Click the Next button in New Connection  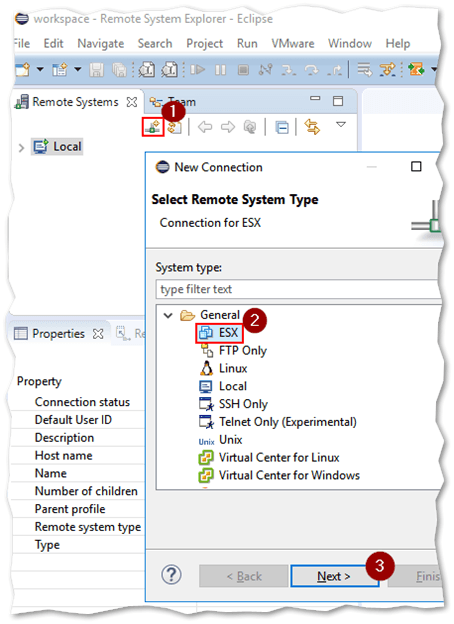click(335, 576)
